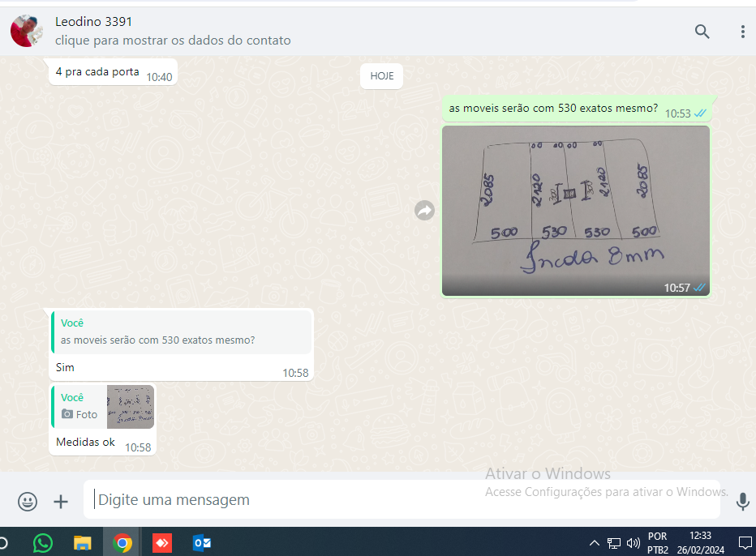Open File Explorer from the taskbar
Viewport: 756px width, 556px height.
tap(83, 543)
